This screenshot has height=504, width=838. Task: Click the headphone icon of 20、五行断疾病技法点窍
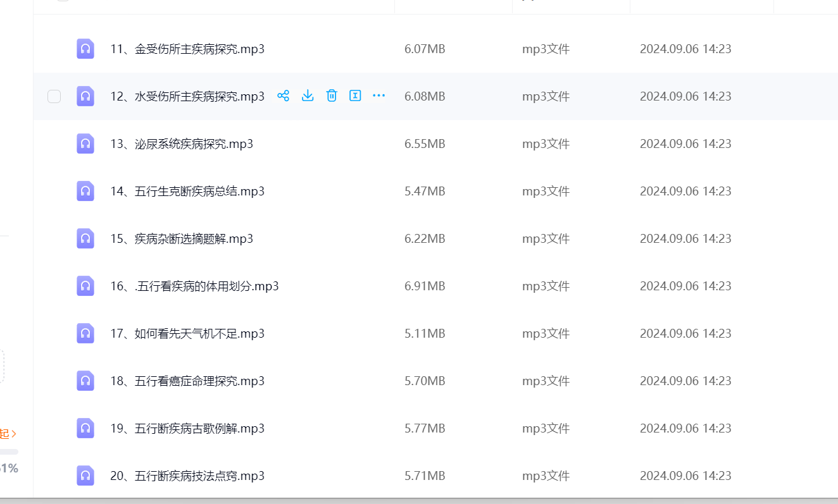pyautogui.click(x=85, y=476)
